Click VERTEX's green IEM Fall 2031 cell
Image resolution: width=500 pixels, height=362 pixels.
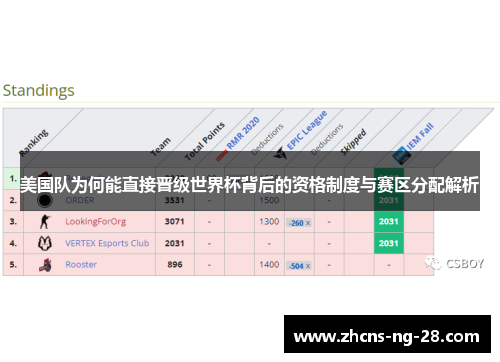389,243
